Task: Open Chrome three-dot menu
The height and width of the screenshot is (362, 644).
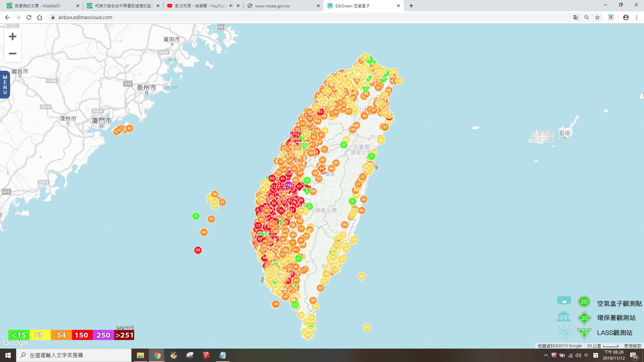Action: pos(637,17)
